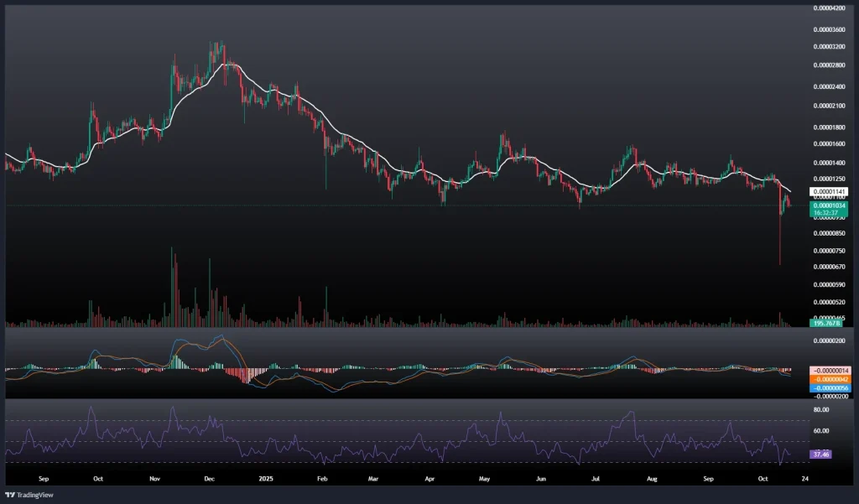Select the Feb marker on the time axis

[323, 478]
